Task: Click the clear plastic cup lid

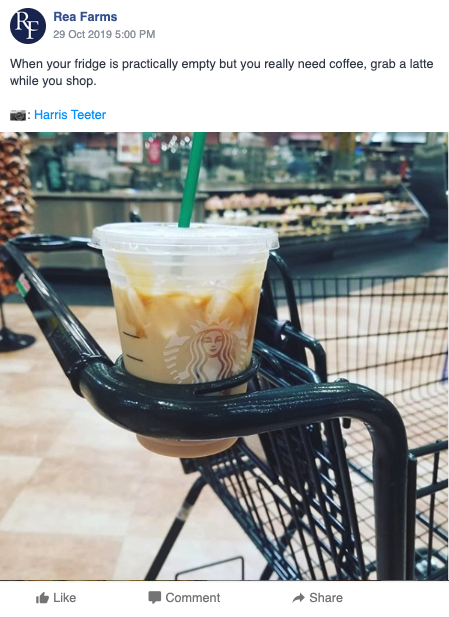Action: tap(184, 236)
